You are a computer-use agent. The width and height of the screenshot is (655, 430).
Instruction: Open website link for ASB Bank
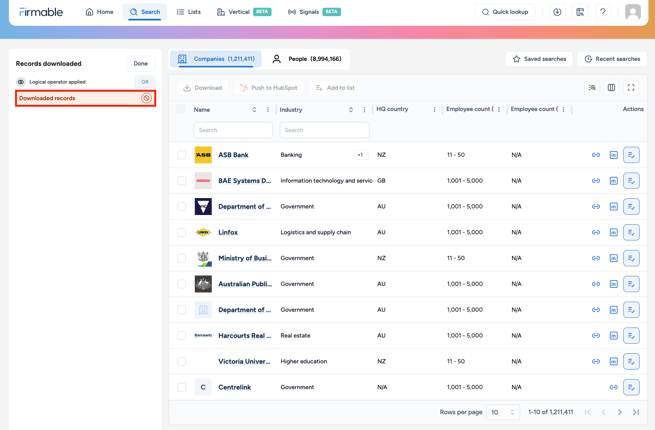click(x=596, y=155)
